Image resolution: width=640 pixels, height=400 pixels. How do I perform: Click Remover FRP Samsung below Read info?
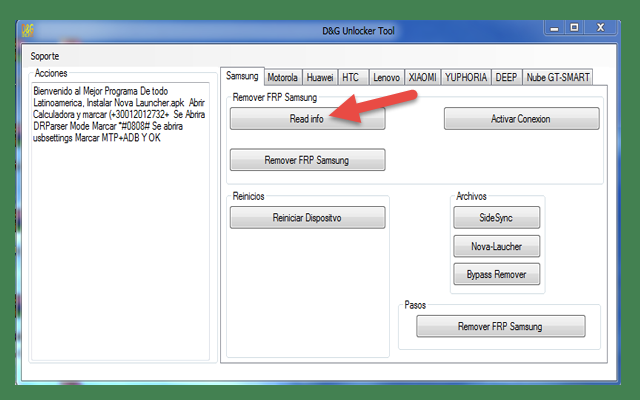pyautogui.click(x=307, y=160)
